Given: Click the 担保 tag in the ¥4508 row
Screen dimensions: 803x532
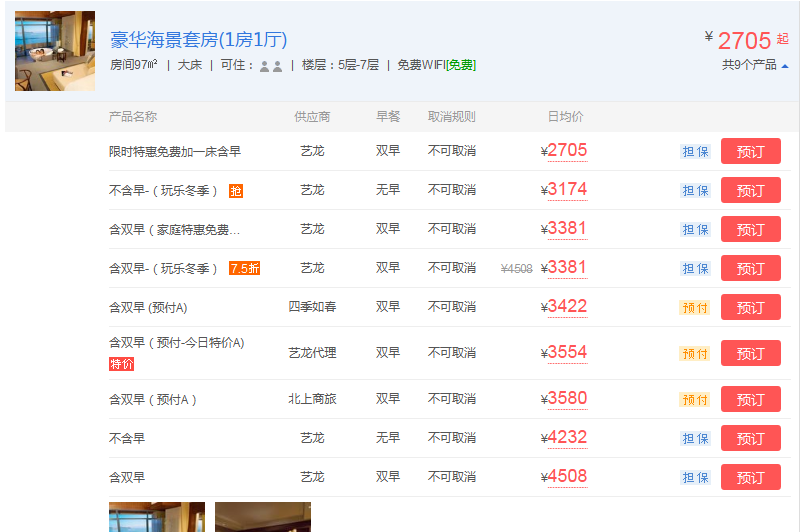Looking at the screenshot, I should tap(695, 477).
